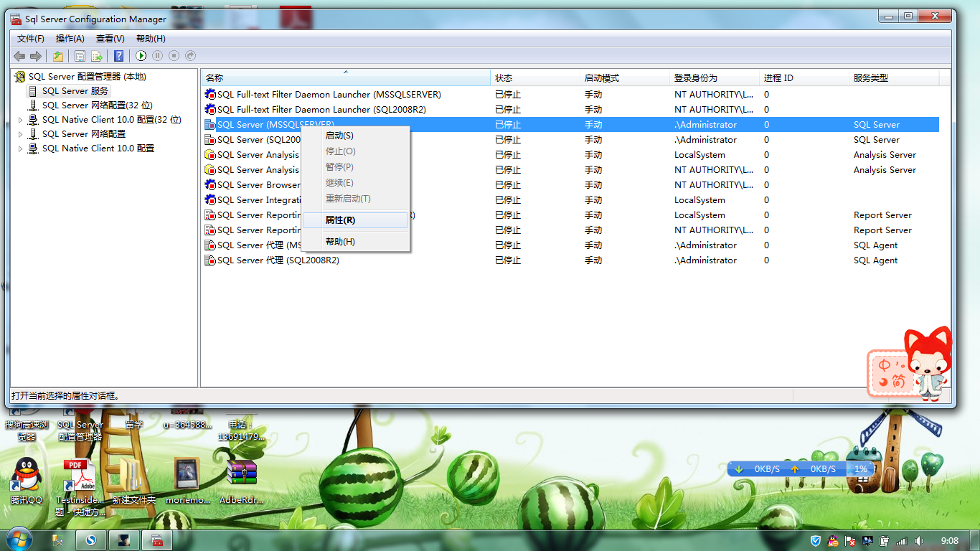Click the Stop service toolbar icon
Image resolution: width=980 pixels, height=551 pixels.
(174, 56)
